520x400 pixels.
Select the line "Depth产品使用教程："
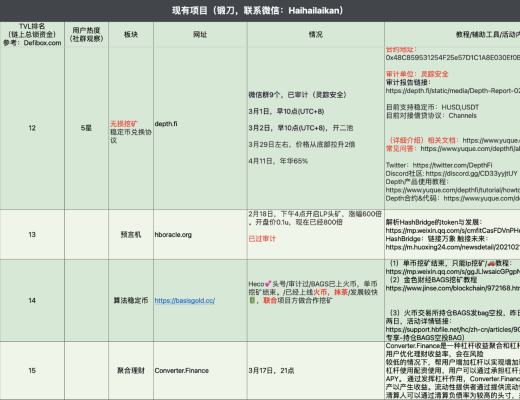[x=417, y=182]
